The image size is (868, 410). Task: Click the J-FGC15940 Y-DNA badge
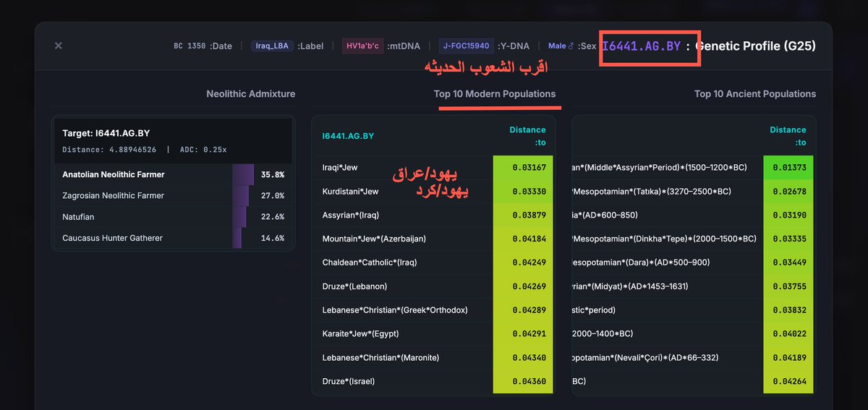(466, 46)
